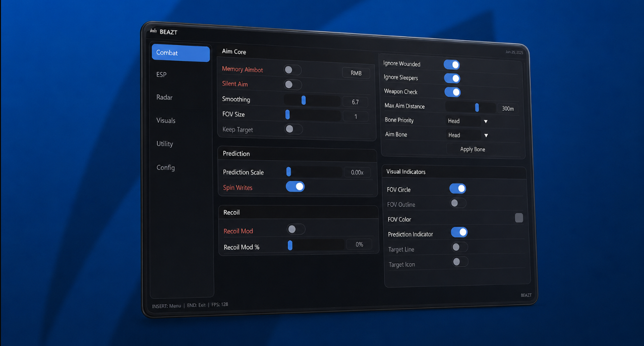Image resolution: width=644 pixels, height=346 pixels.
Task: Click the Smoothing 6.7 value box
Action: [x=355, y=102]
